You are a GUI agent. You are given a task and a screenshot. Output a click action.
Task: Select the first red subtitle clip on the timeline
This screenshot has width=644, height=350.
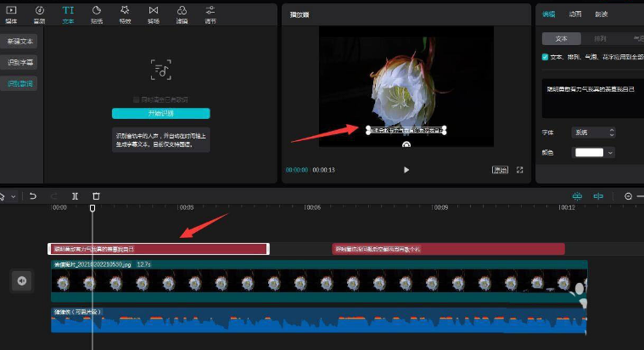pos(159,249)
